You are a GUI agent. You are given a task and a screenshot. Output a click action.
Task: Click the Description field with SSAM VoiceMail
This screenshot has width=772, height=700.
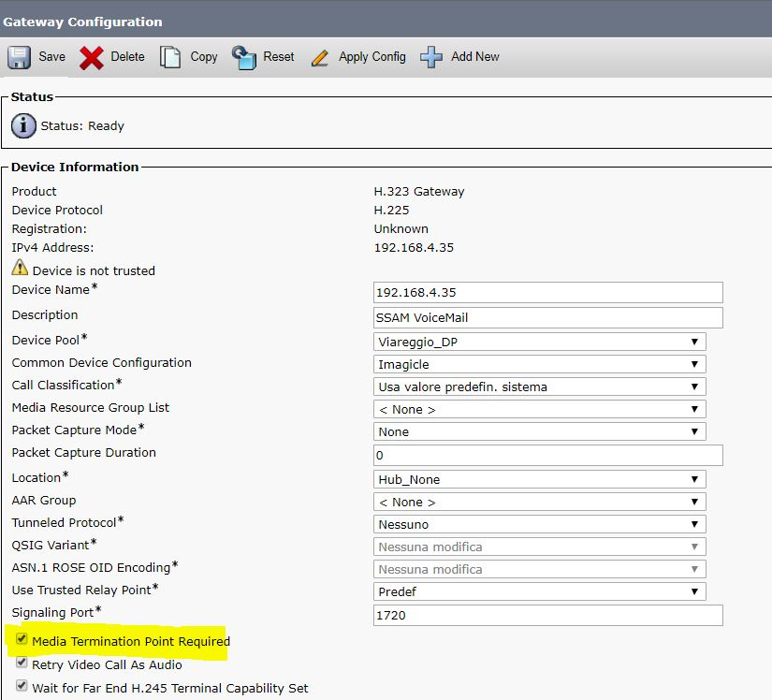[548, 317]
